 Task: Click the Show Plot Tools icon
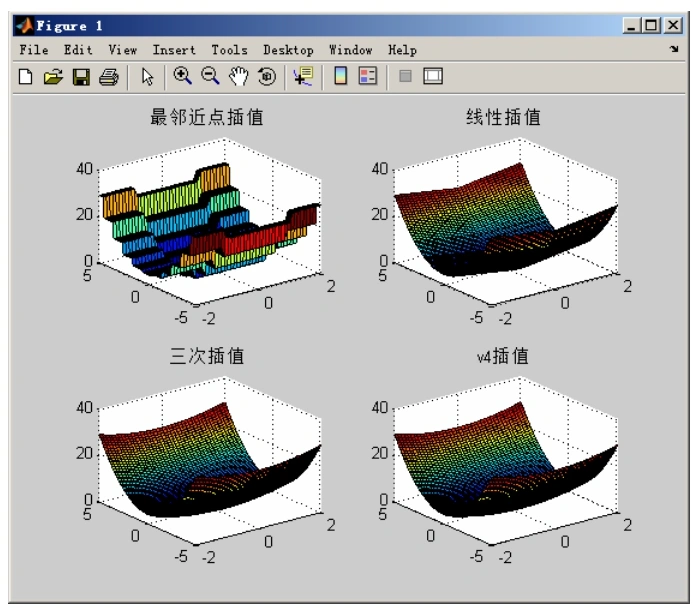coord(433,76)
